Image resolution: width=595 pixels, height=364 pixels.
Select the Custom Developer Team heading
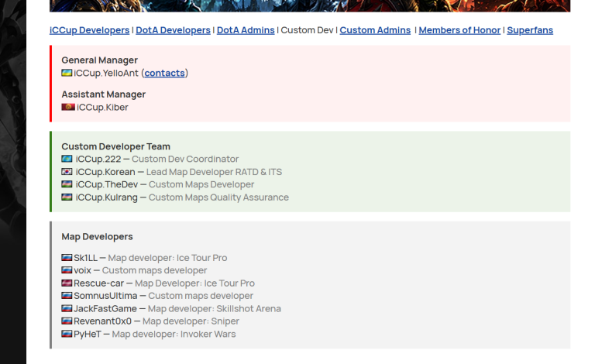point(115,146)
